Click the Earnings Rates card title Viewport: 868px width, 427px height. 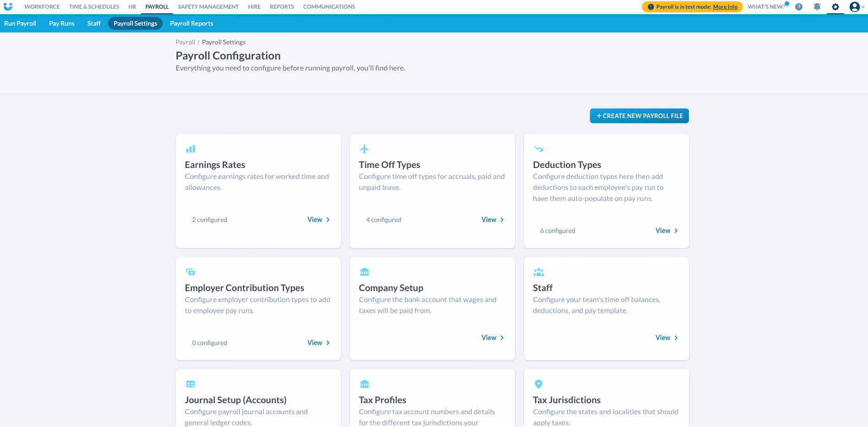click(215, 165)
